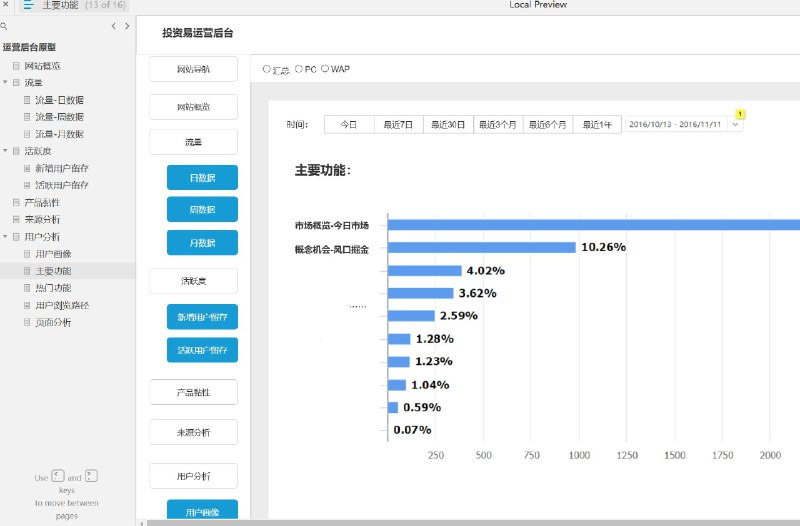Open 用户浏览路径 page in tree

pos(62,305)
